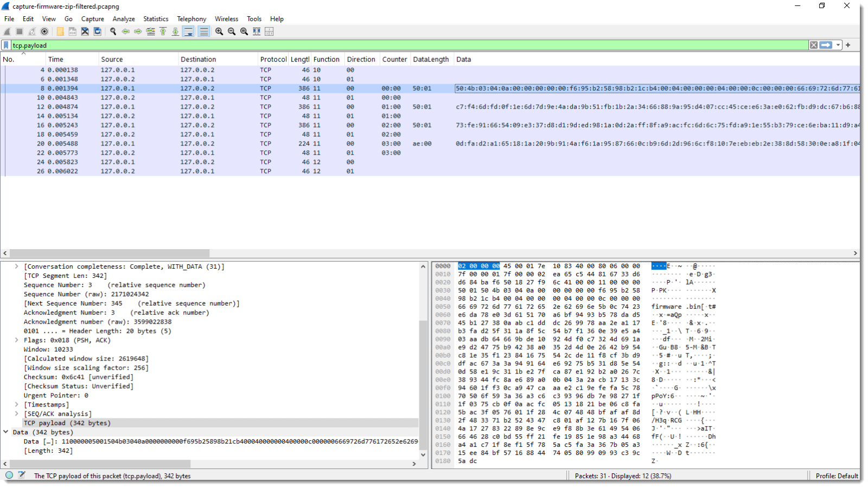Click the window layout reset icon

tap(269, 31)
